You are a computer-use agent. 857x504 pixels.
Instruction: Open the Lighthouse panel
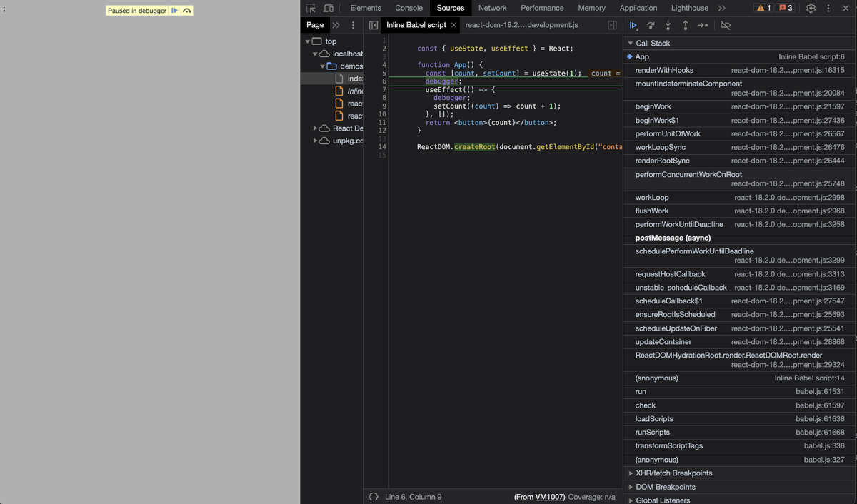coord(690,8)
